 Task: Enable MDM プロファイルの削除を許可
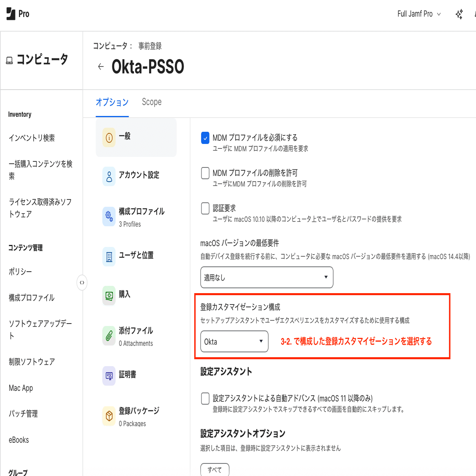205,173
